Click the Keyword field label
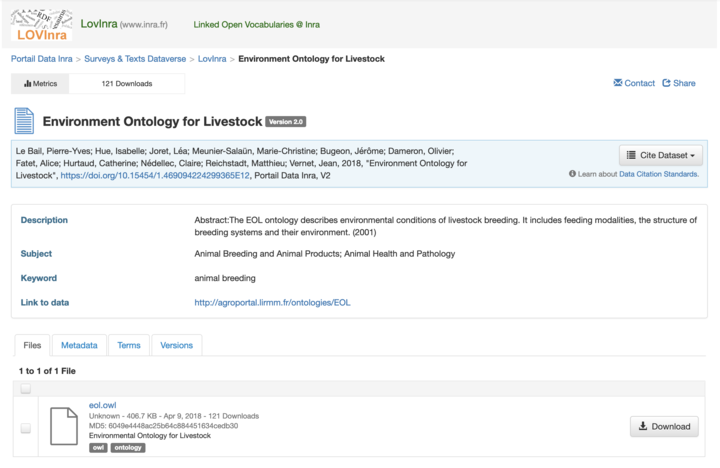The image size is (720, 468). [x=39, y=278]
